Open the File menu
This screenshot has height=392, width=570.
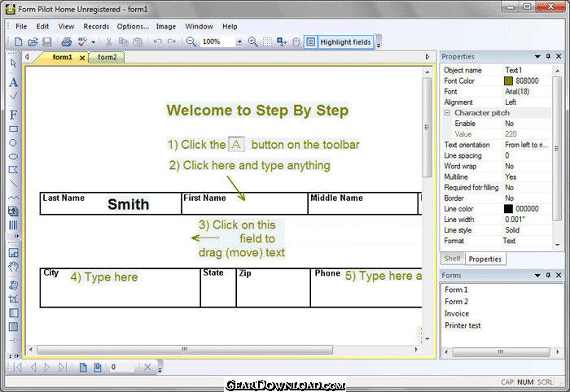(21, 27)
